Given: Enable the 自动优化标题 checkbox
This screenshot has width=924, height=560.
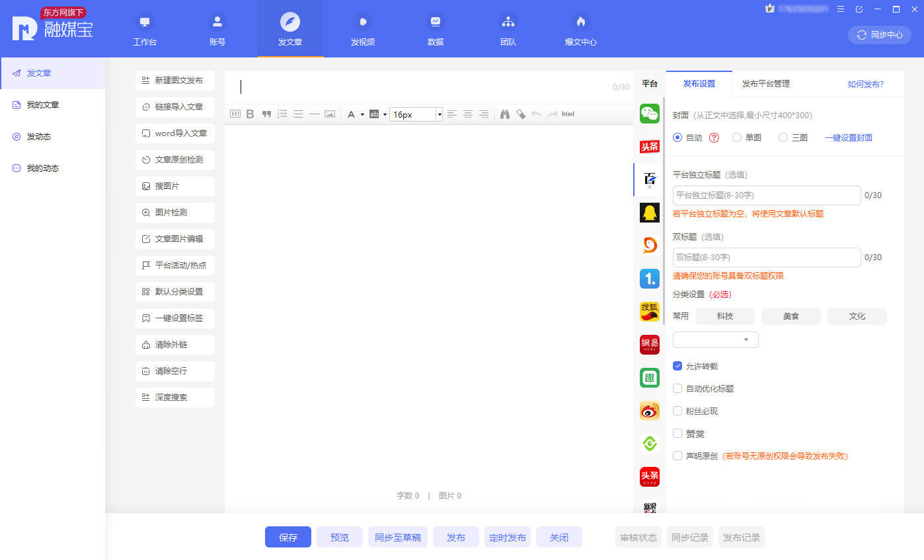Looking at the screenshot, I should pos(677,388).
